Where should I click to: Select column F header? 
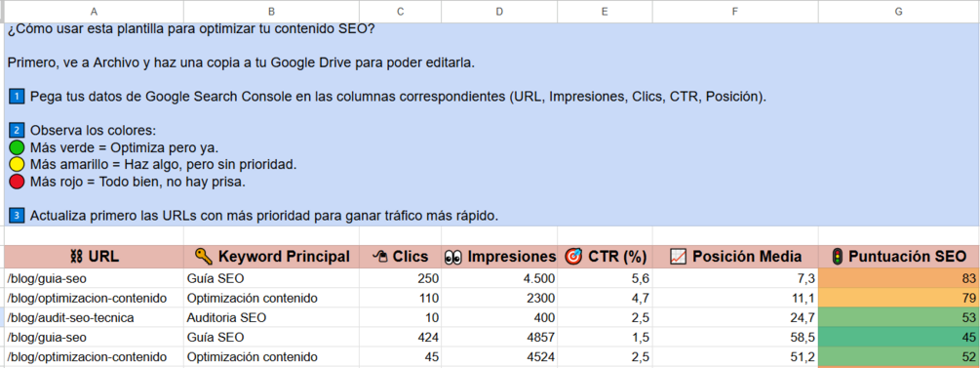click(x=735, y=12)
